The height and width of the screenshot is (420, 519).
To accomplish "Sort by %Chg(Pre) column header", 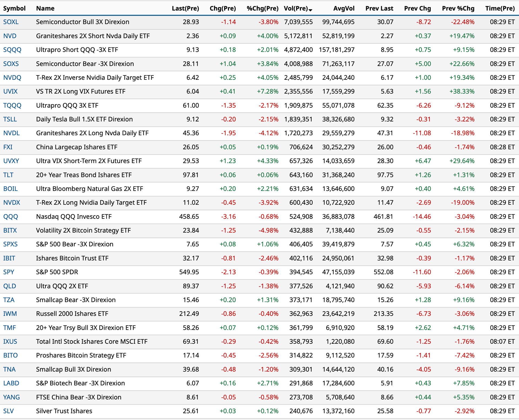I will click(x=262, y=8).
